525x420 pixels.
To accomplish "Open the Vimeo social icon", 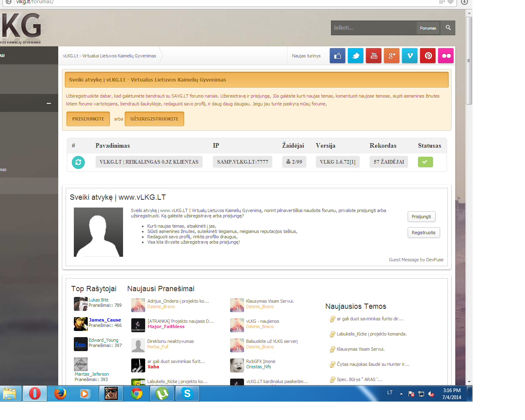I will (x=410, y=56).
